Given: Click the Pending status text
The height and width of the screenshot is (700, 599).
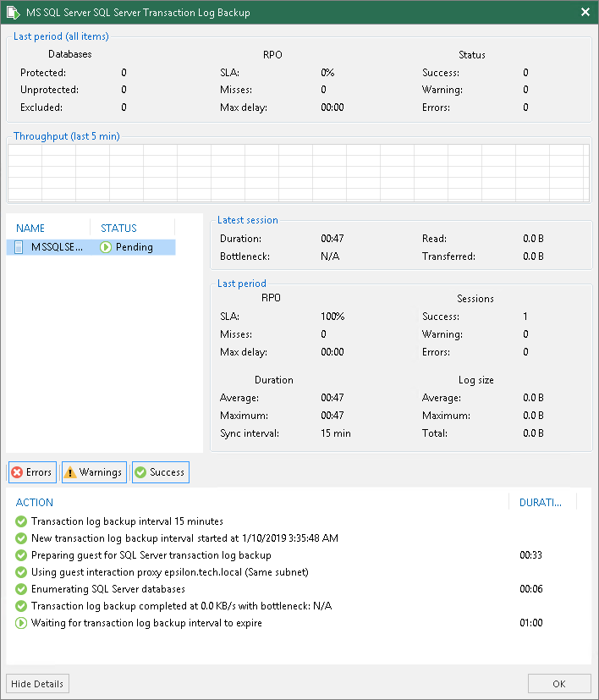Looking at the screenshot, I should coord(134,247).
